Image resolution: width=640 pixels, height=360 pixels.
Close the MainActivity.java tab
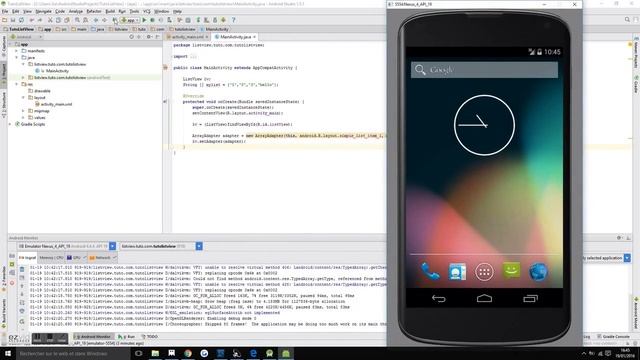coord(255,37)
